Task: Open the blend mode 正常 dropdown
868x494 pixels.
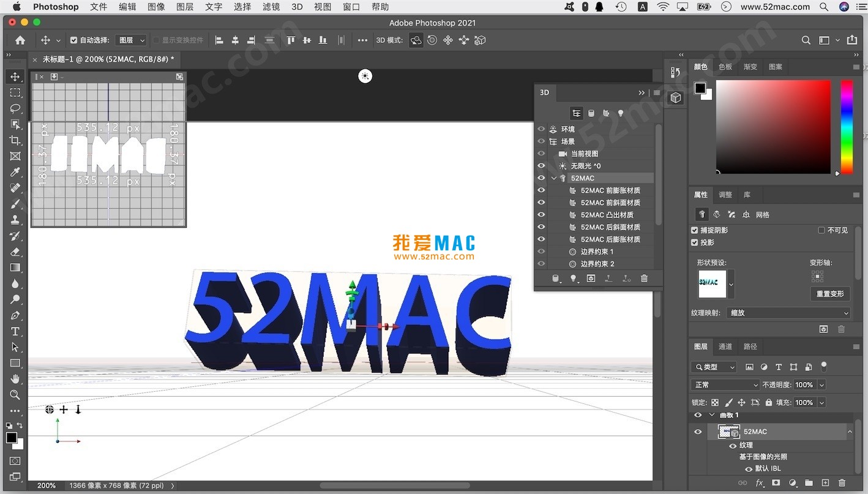Action: point(725,385)
